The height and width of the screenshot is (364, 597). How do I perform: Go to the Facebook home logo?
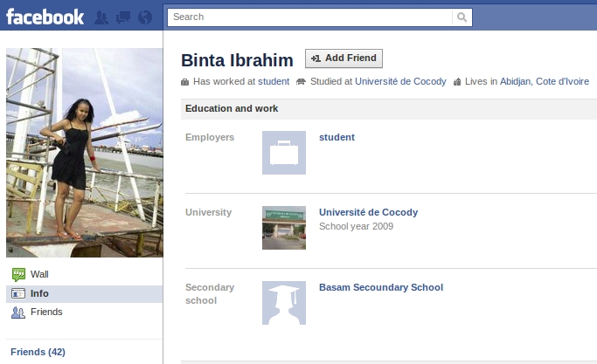pos(45,17)
